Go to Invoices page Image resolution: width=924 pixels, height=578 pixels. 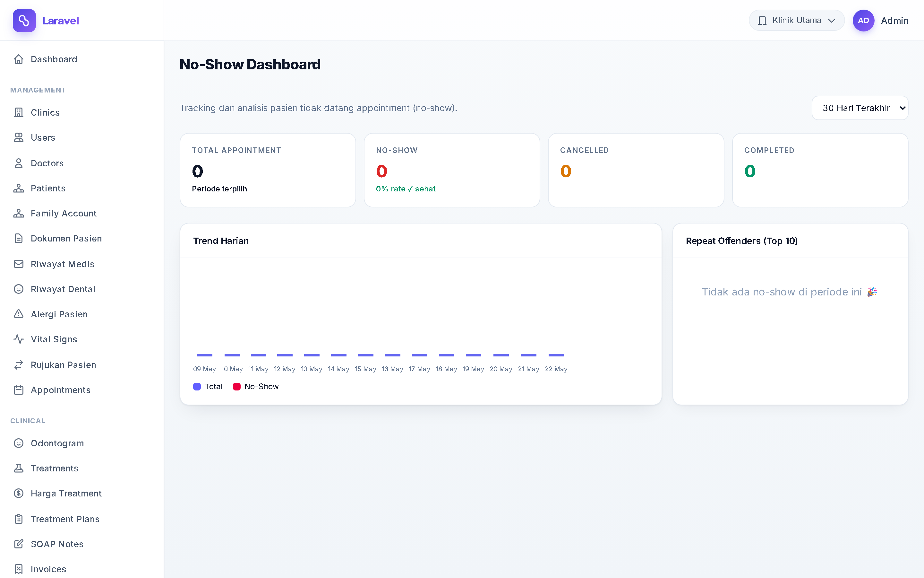[82, 569]
